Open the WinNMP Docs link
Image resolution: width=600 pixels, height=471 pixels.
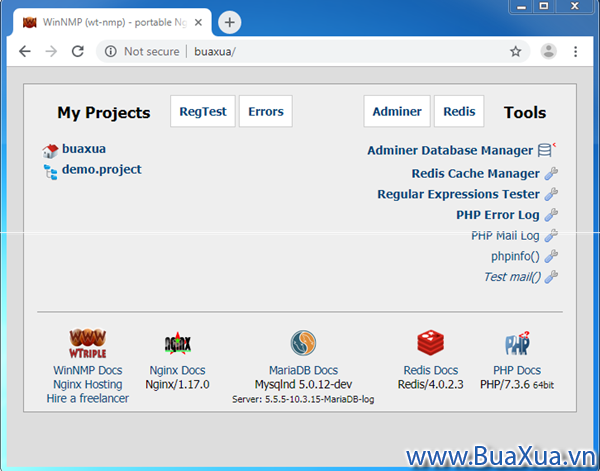tap(88, 370)
